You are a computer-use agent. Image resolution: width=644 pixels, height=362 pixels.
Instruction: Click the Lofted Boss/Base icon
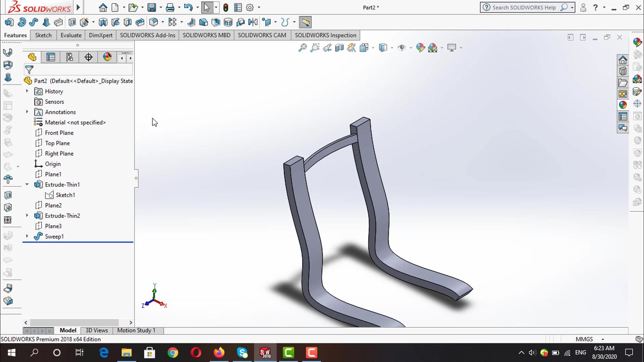coord(46,22)
